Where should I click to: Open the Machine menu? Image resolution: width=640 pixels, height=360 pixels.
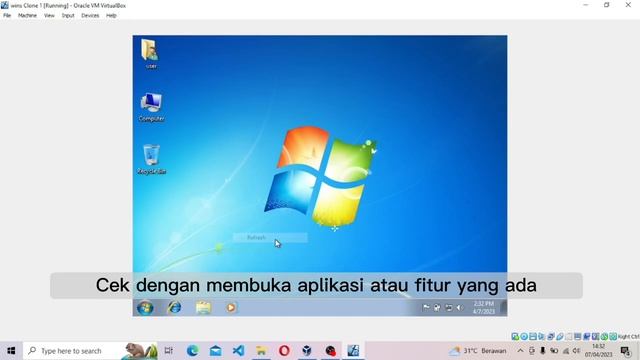(27, 16)
